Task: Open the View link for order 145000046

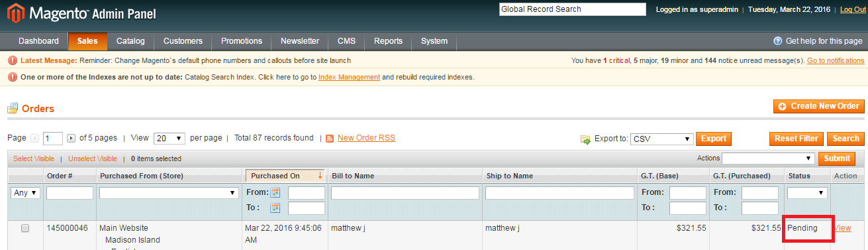Action: click(x=842, y=228)
